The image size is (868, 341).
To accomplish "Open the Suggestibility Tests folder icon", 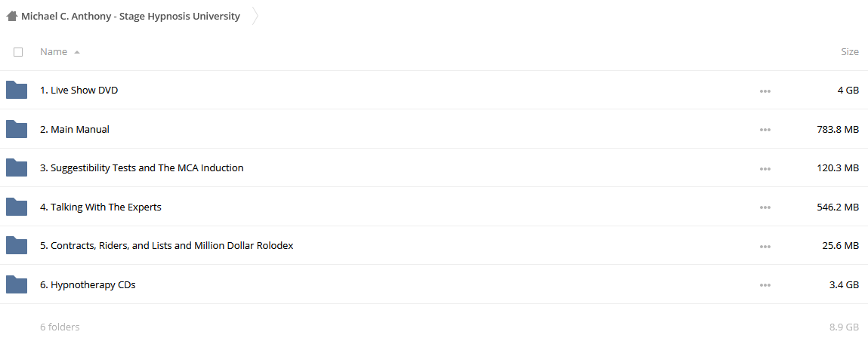I will [17, 168].
